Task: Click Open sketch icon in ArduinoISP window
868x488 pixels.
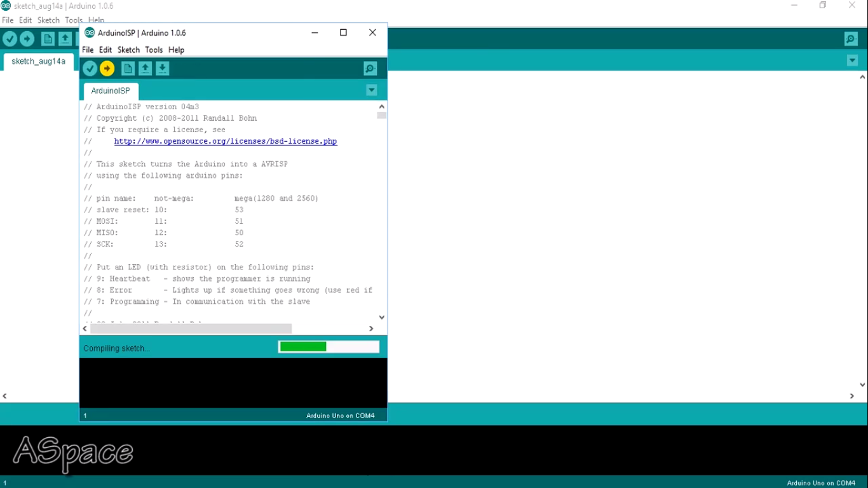Action: click(145, 69)
